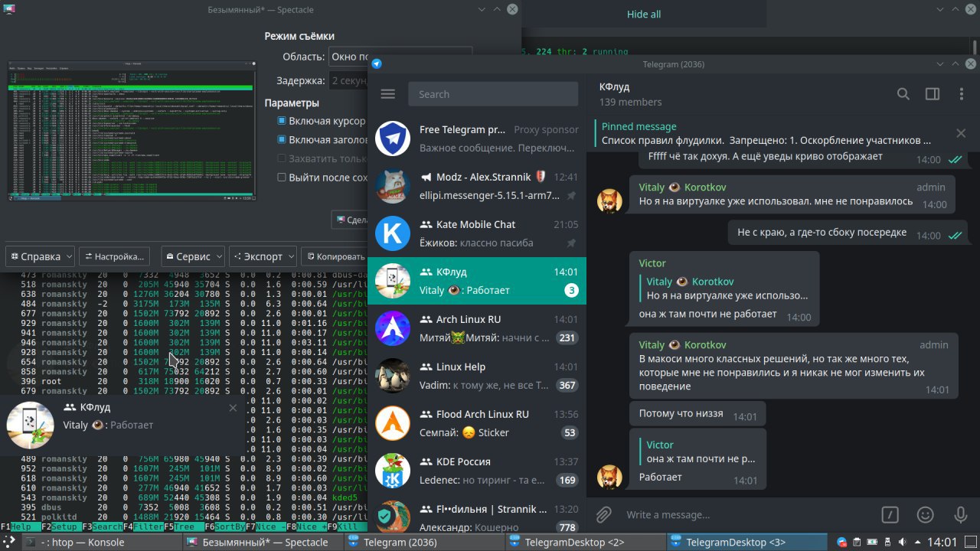Open the Linux Help group

click(x=477, y=376)
